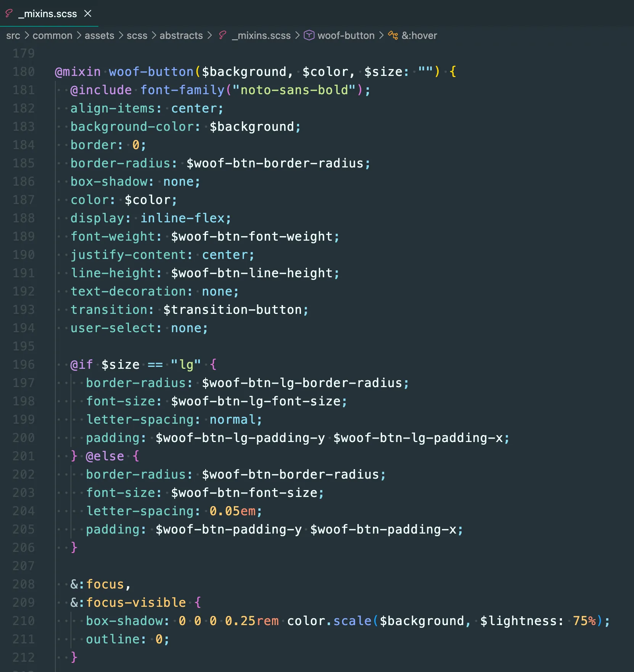Click align-items property on line 182
The image size is (634, 672).
113,108
